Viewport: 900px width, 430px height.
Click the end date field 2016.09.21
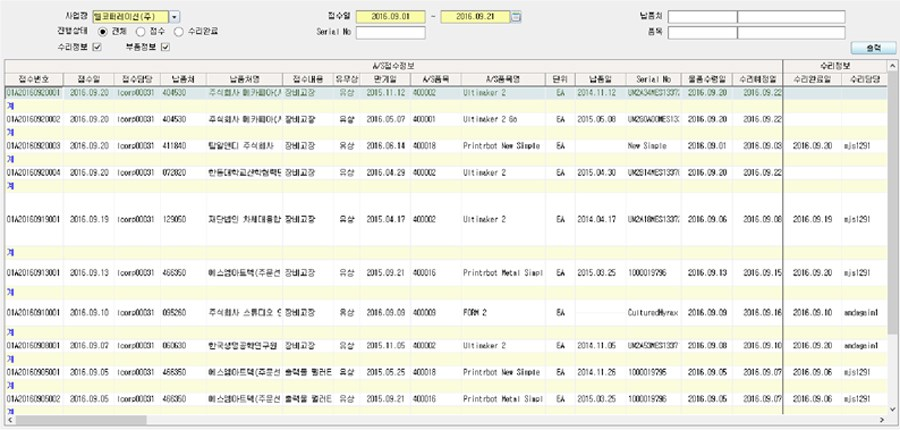[x=475, y=17]
